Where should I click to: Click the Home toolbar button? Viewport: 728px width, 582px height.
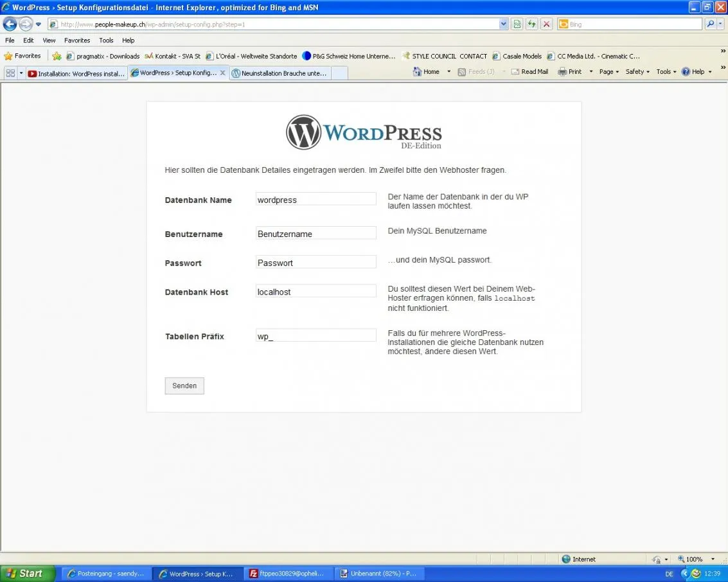[x=426, y=71]
